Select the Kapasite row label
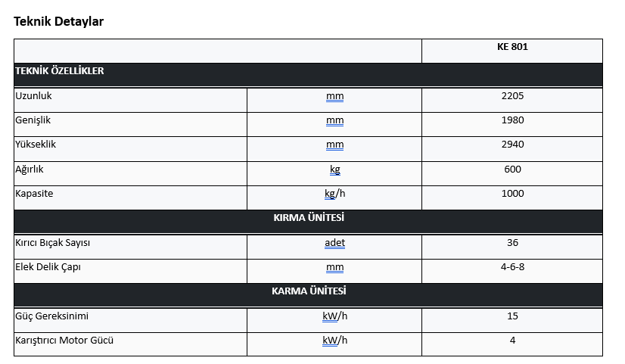 [34, 194]
